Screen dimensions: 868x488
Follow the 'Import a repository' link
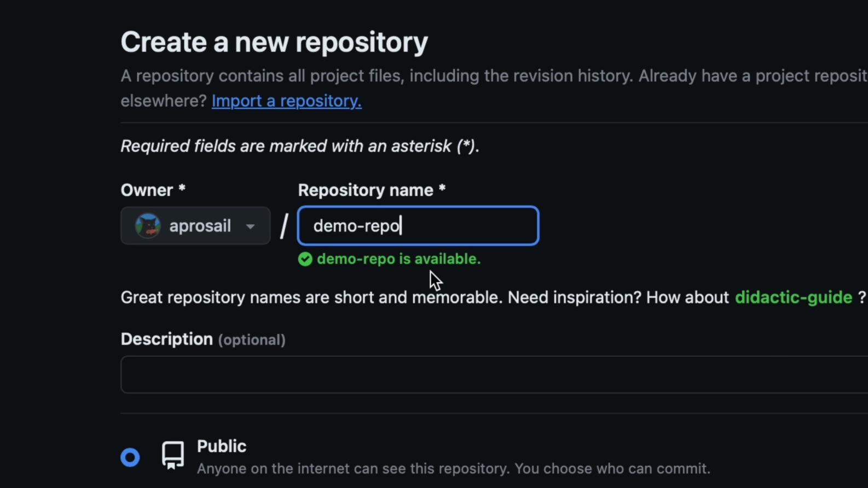(x=286, y=101)
